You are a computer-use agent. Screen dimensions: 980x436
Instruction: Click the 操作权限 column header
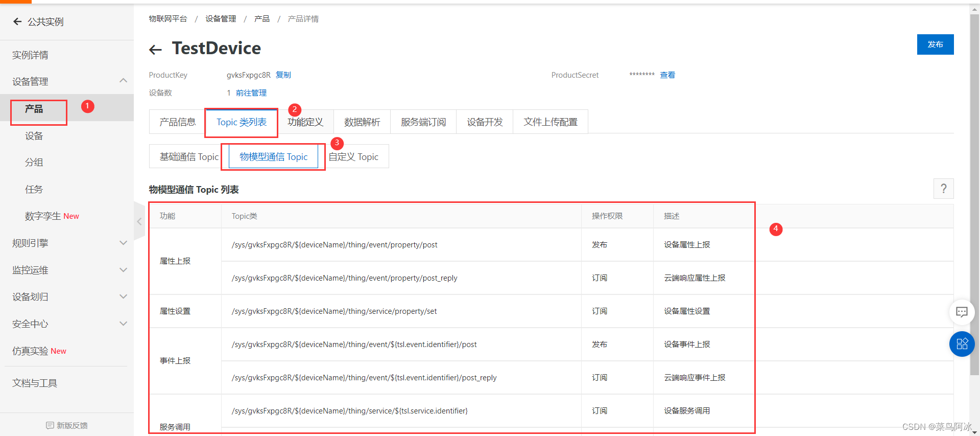pos(607,216)
